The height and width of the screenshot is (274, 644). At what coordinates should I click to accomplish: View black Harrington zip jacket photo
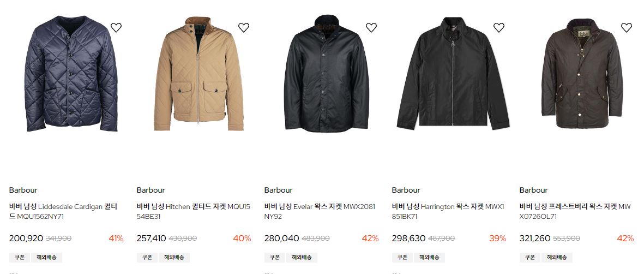(x=453, y=73)
